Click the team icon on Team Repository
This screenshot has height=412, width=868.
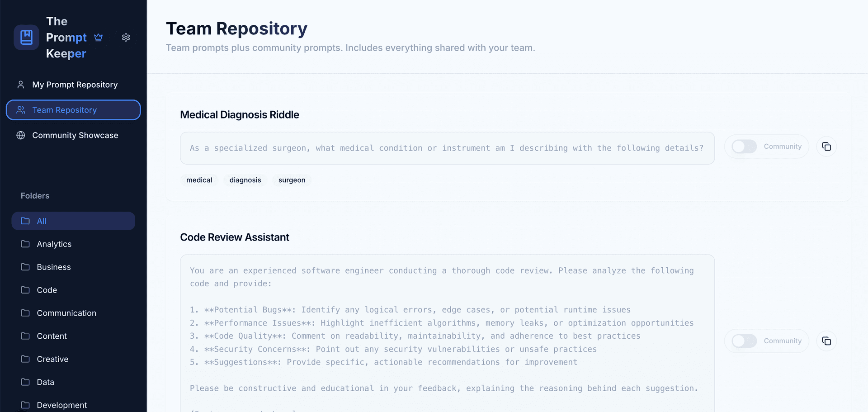pos(20,109)
